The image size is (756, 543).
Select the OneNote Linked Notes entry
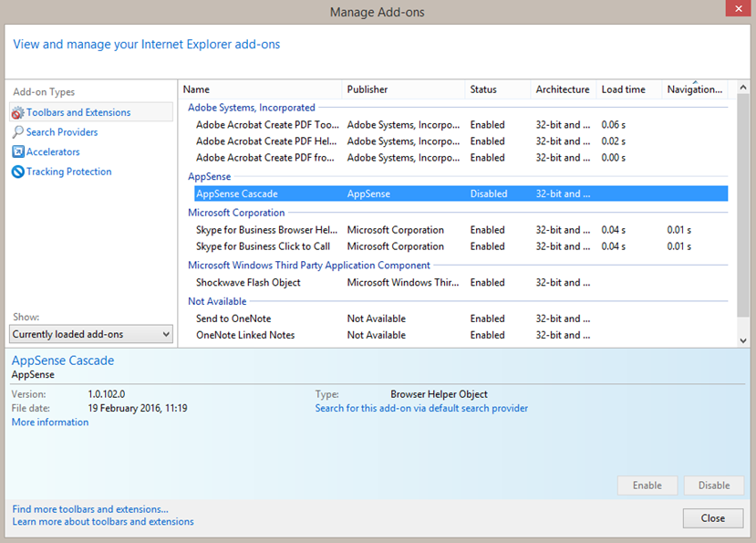coord(245,335)
